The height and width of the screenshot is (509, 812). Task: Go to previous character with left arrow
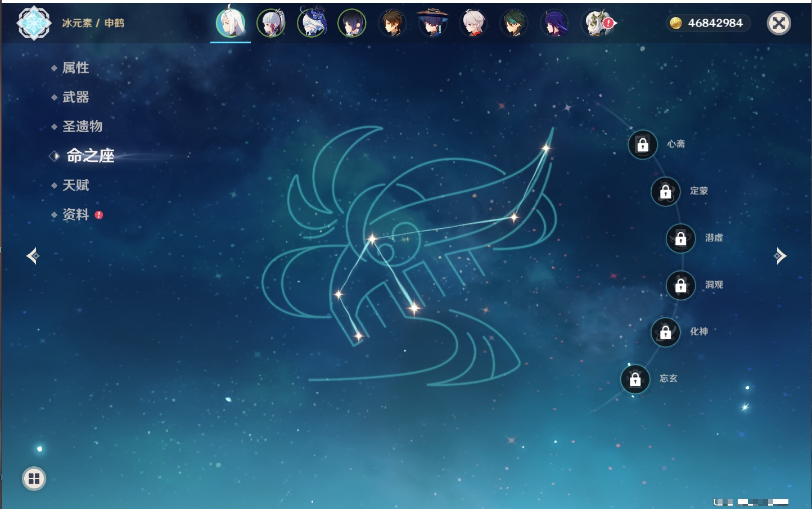(33, 256)
